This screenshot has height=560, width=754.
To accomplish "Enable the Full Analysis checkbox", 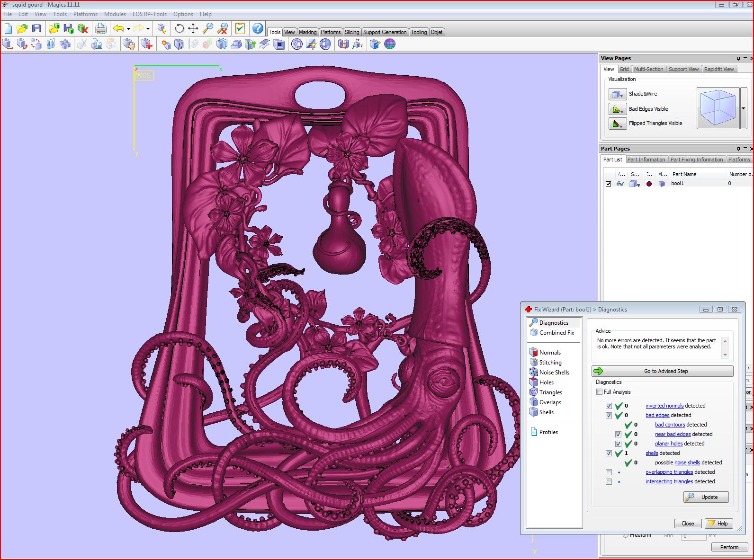I will [600, 392].
